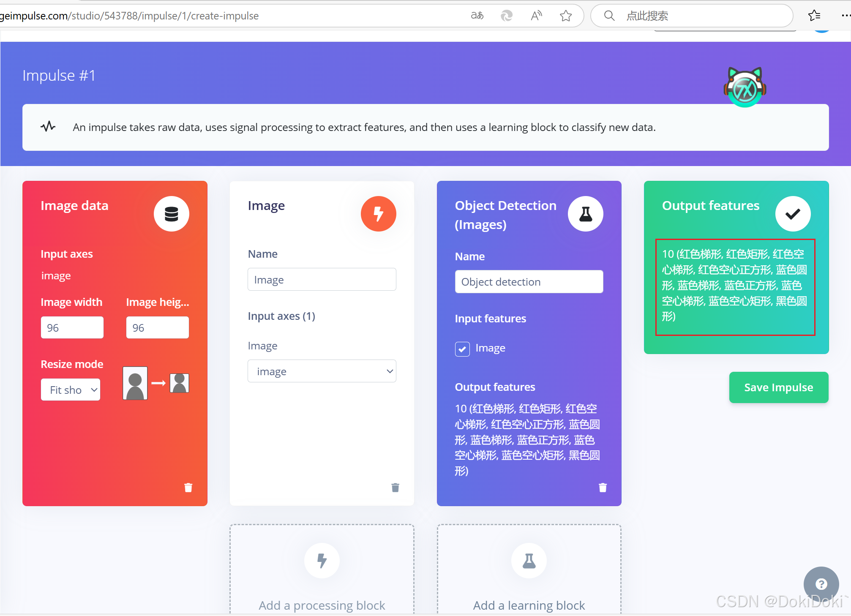
Task: Delete the Image data block via trash icon
Action: click(x=188, y=488)
